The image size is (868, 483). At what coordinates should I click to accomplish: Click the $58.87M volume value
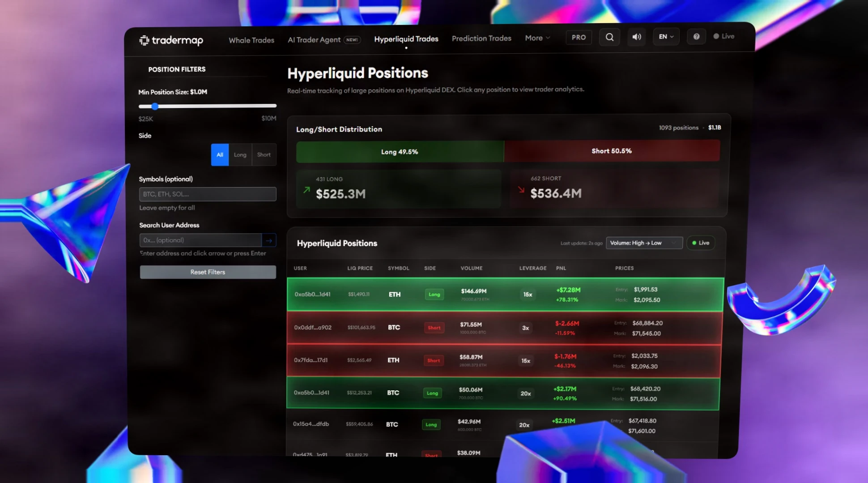click(471, 357)
